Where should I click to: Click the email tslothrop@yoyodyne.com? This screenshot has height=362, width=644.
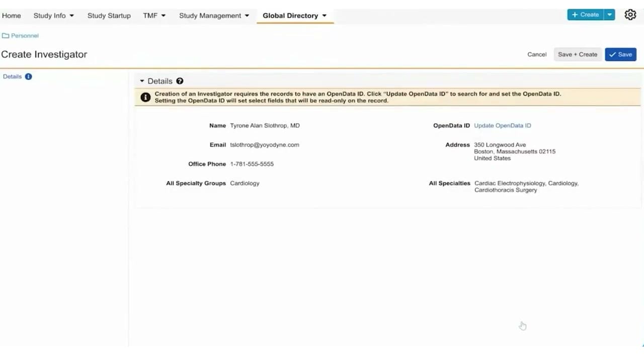pyautogui.click(x=265, y=145)
